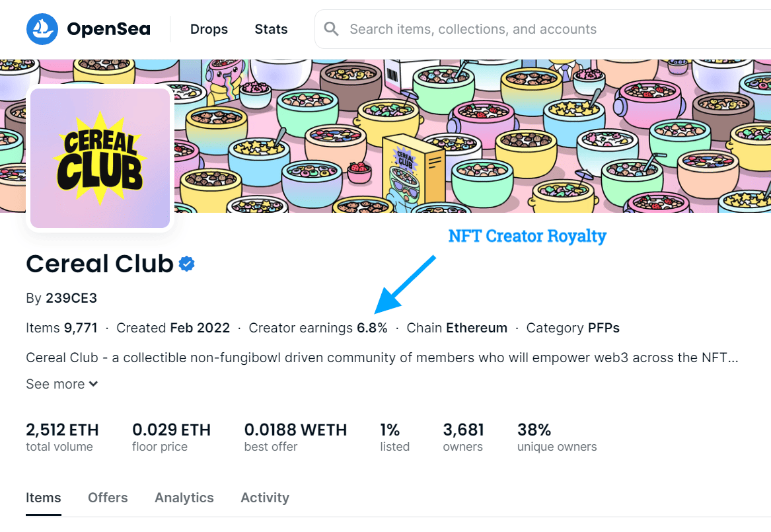Click the Cereal Club profile avatar

coord(100,158)
